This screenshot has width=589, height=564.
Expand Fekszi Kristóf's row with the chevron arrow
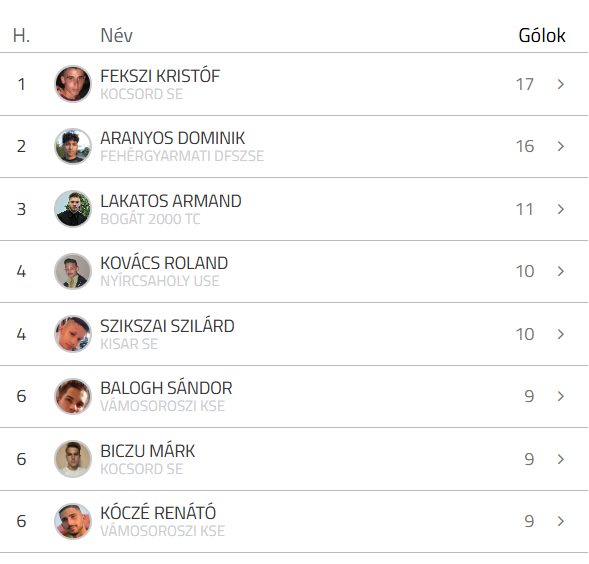click(561, 84)
